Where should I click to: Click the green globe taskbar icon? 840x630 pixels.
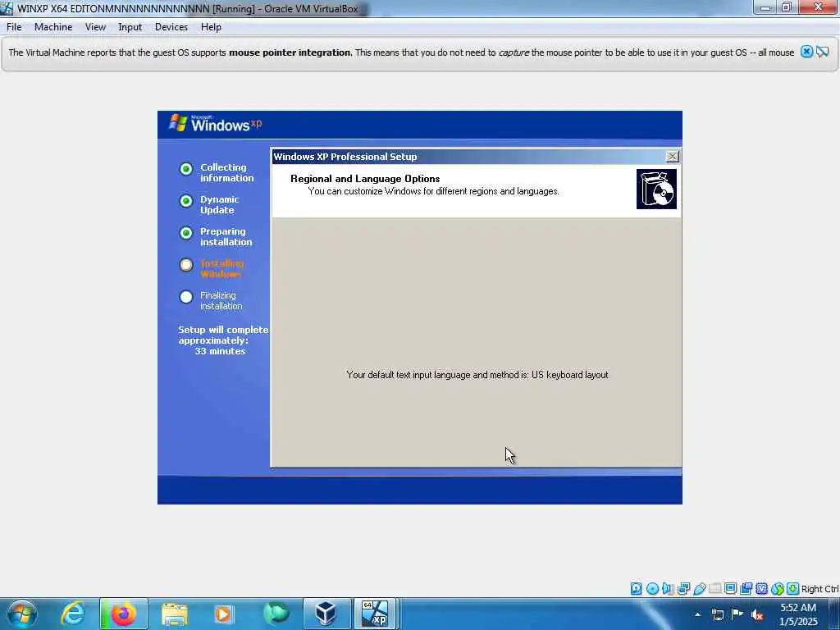coord(276,614)
